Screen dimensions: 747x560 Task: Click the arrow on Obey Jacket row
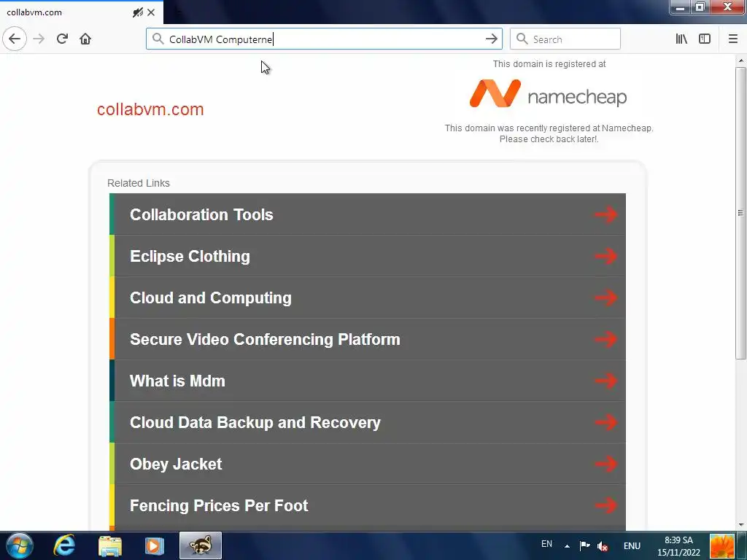pyautogui.click(x=606, y=464)
